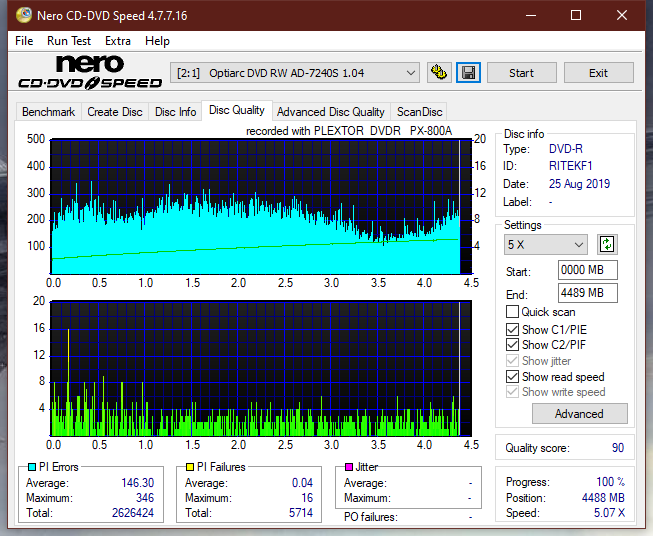This screenshot has height=536, width=653.
Task: Switch to the Disc Info tab
Action: click(175, 112)
